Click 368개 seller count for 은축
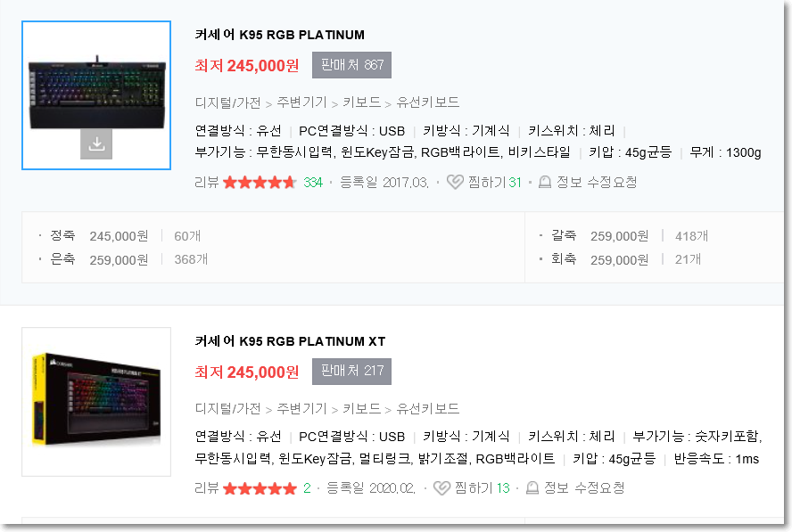Image resolution: width=792 pixels, height=532 pixels. [191, 259]
